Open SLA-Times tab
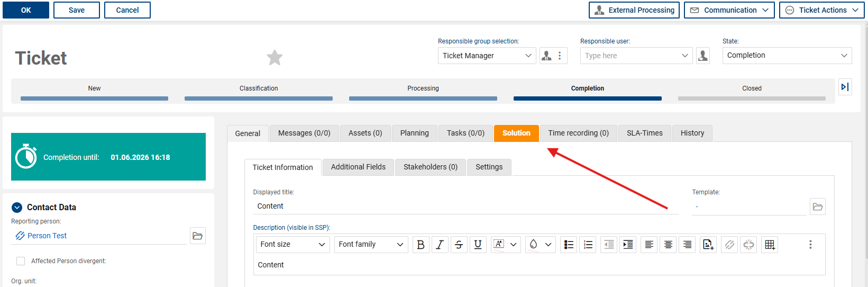The width and height of the screenshot is (868, 287). click(644, 133)
